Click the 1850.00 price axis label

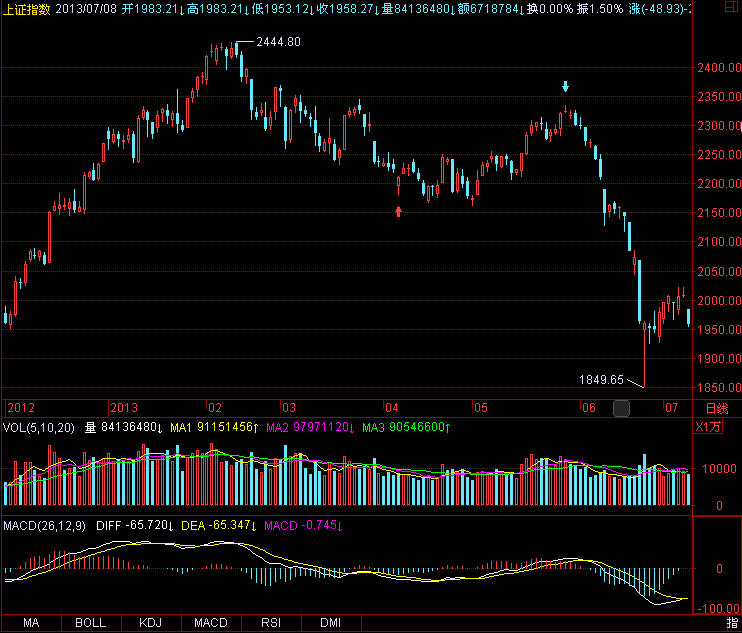pyautogui.click(x=719, y=387)
